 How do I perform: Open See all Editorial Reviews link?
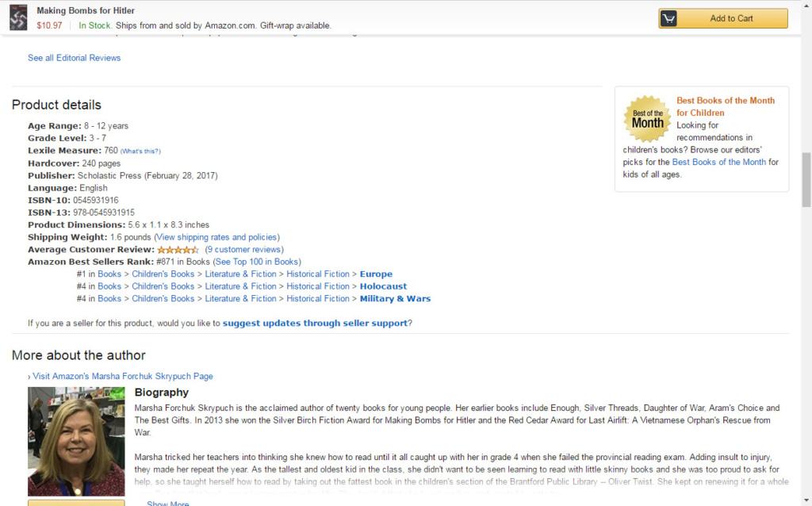(x=75, y=58)
